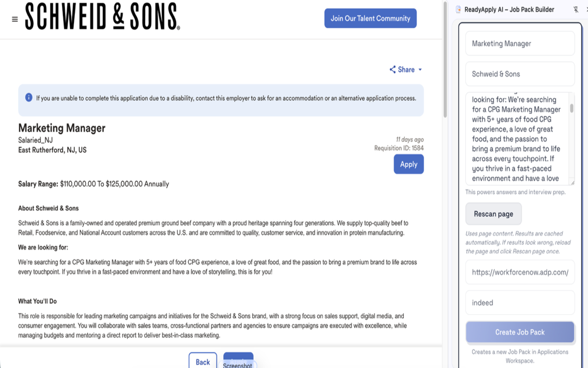The width and height of the screenshot is (588, 368).
Task: Select the Marketing Manager job title field
Action: (520, 44)
